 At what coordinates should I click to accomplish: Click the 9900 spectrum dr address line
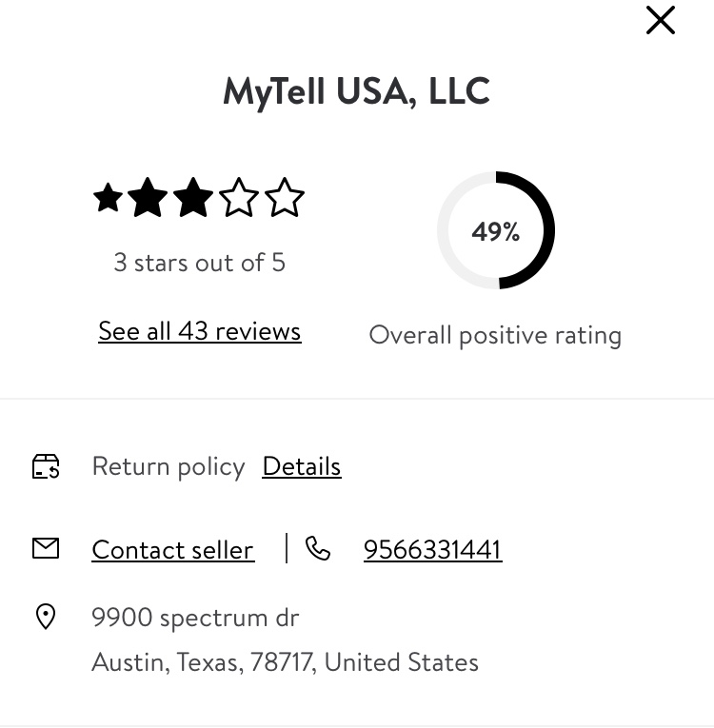[195, 618]
